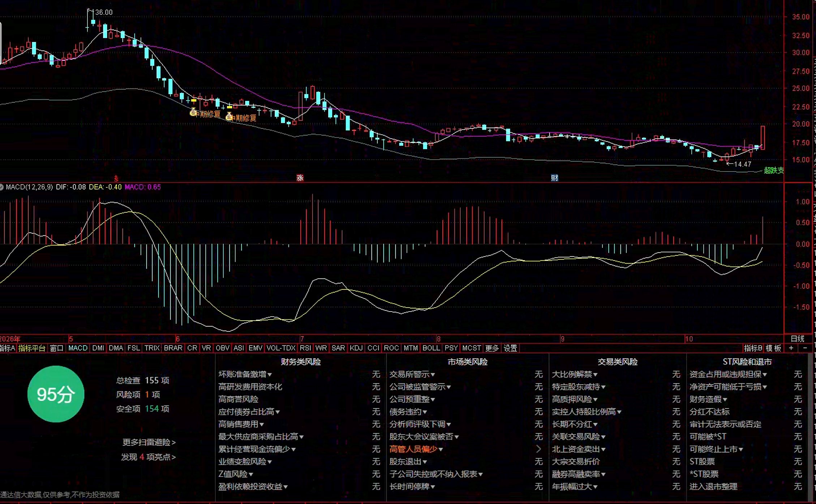
Task: Click the 大宗交易折价 text
Action: pyautogui.click(x=576, y=461)
